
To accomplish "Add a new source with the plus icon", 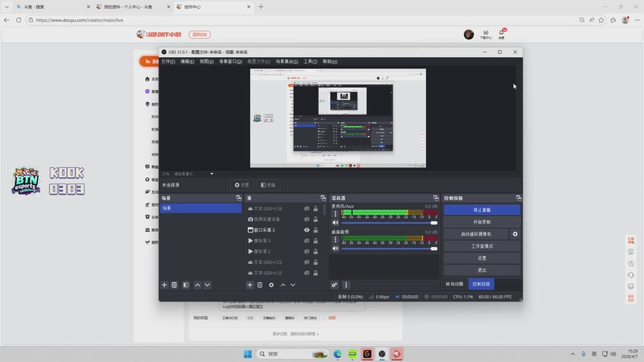I will [x=250, y=285].
